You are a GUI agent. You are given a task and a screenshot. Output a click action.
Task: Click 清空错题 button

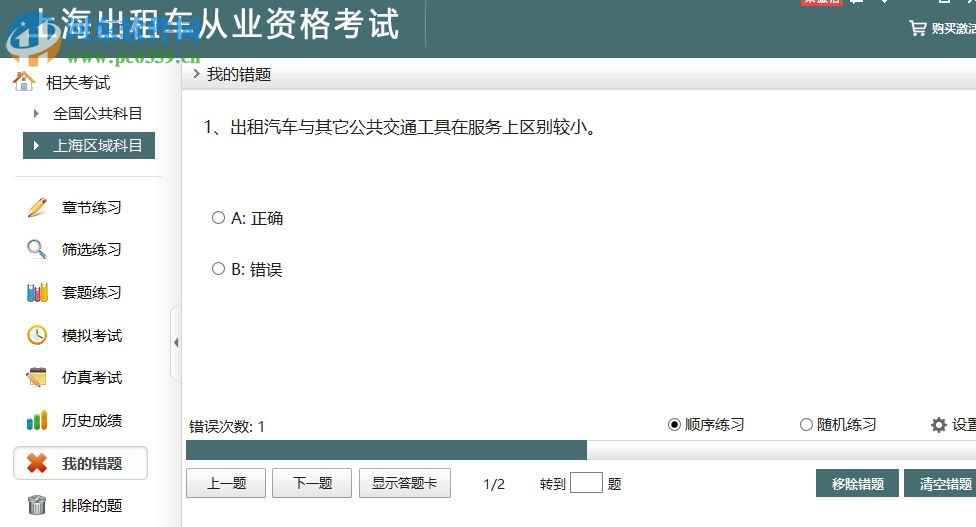pos(942,483)
